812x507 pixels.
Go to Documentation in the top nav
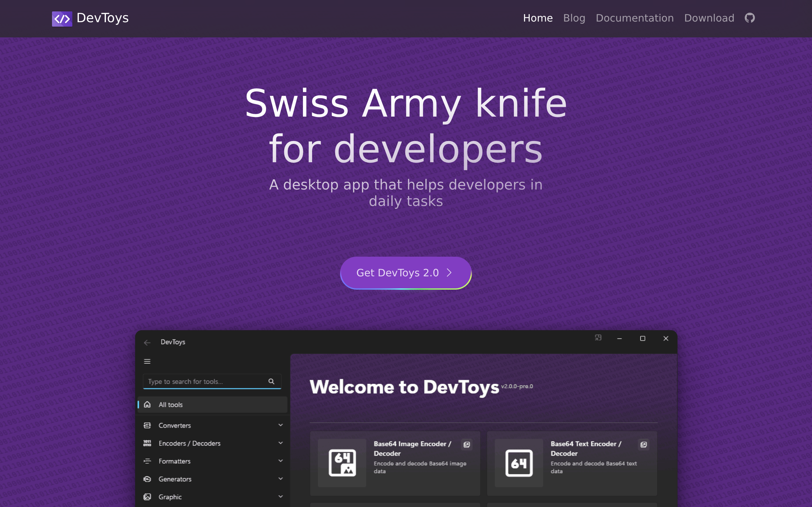(634, 18)
